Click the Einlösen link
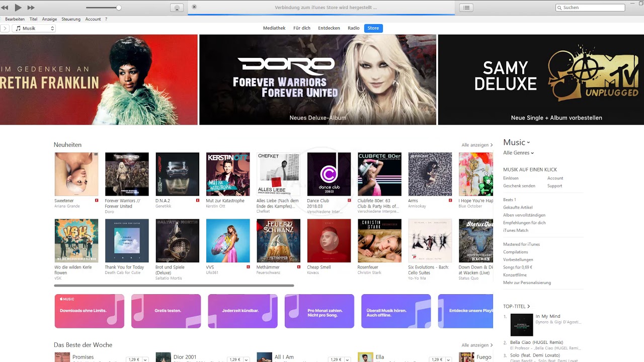644x362 pixels. tap(511, 178)
